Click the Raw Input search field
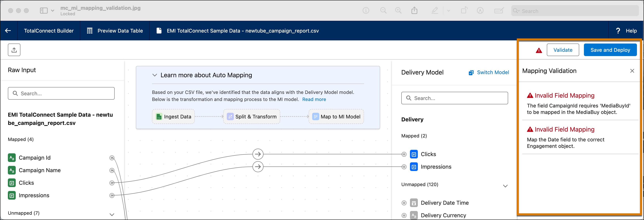The height and width of the screenshot is (220, 644). tap(61, 93)
